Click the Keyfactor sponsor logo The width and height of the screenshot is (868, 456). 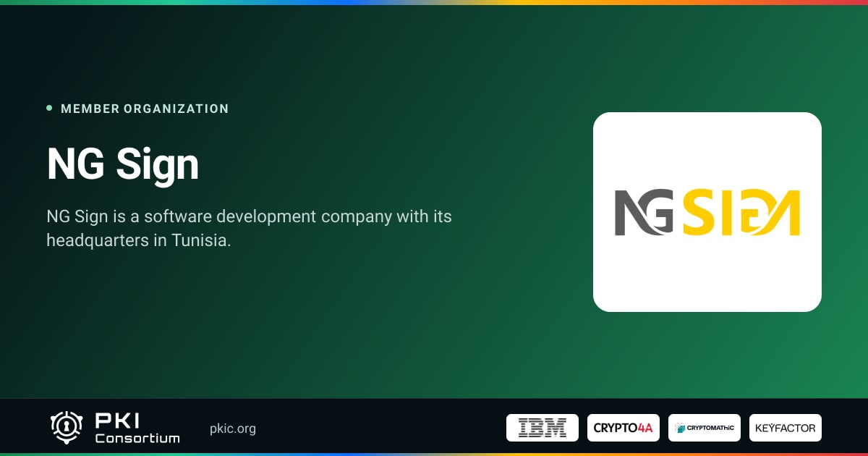pos(786,428)
